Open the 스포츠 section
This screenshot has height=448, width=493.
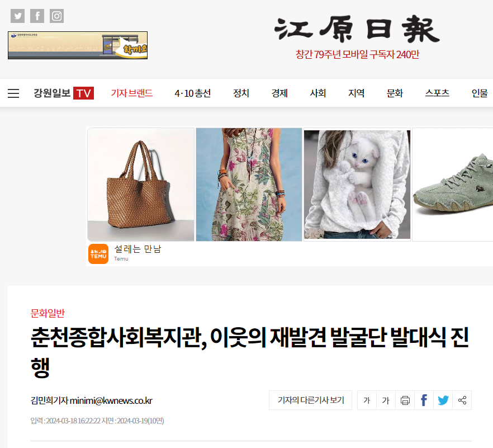pos(437,93)
